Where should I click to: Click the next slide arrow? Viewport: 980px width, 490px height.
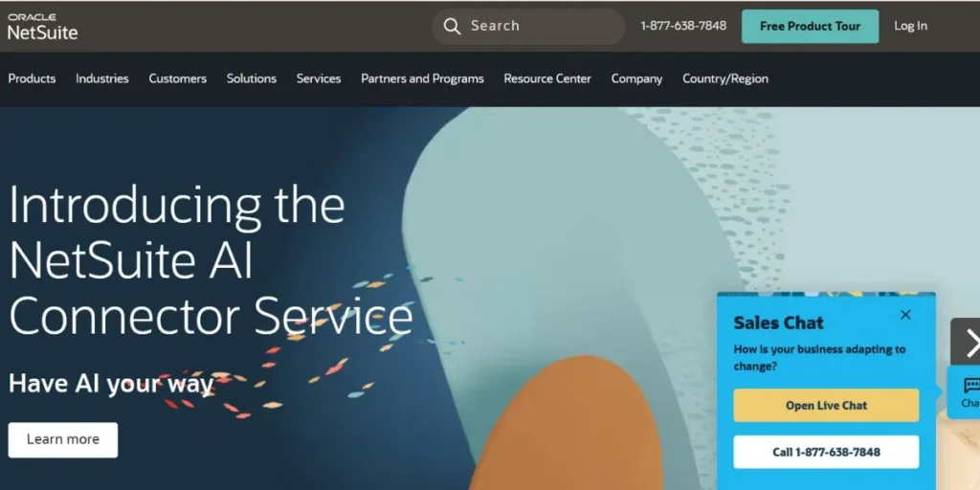coord(967,342)
